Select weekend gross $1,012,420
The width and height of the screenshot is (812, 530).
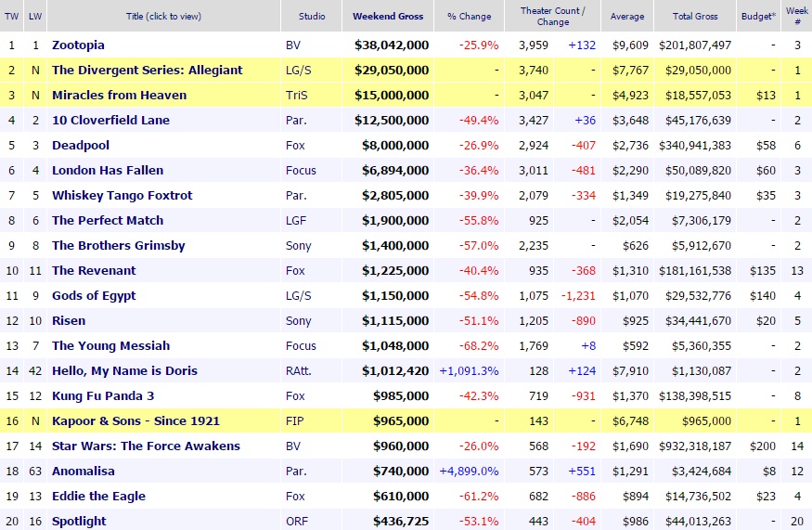click(395, 371)
